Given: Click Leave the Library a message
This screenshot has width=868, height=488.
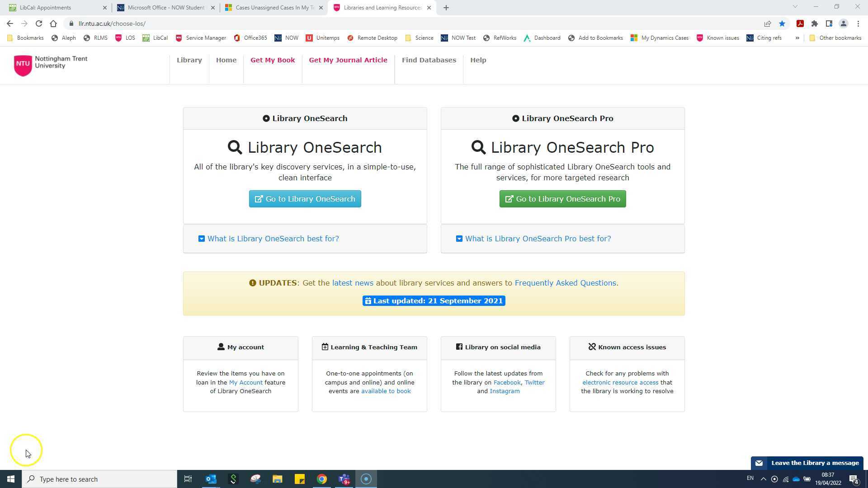Looking at the screenshot, I should 807,463.
